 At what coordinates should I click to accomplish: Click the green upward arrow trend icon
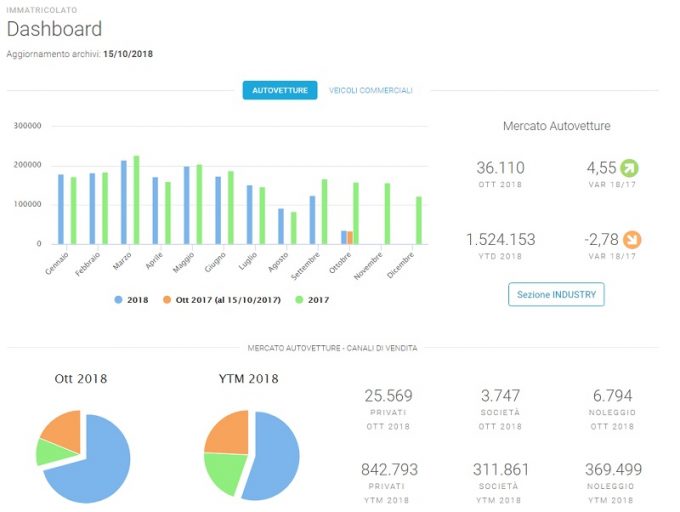[629, 168]
